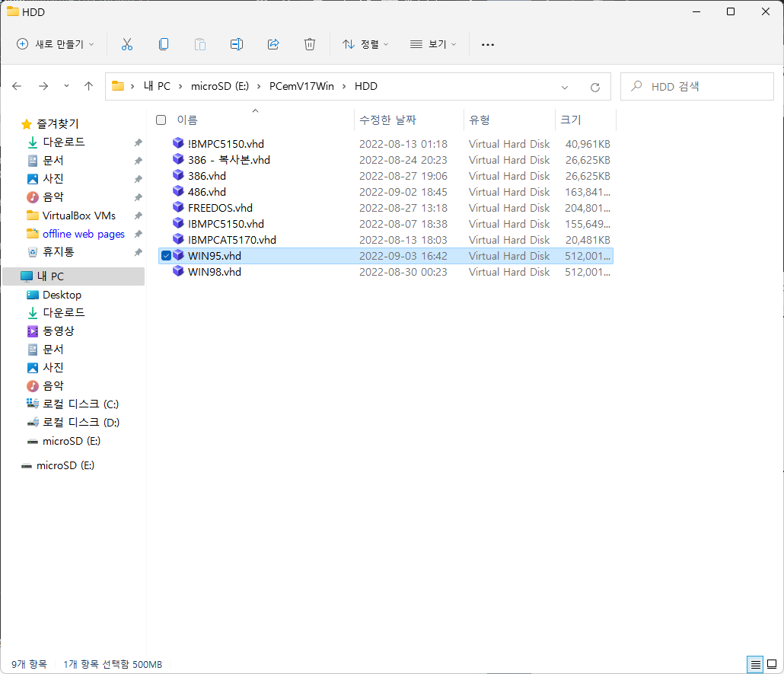Open the 보기 view dropdown
The image size is (784, 674).
tap(433, 44)
